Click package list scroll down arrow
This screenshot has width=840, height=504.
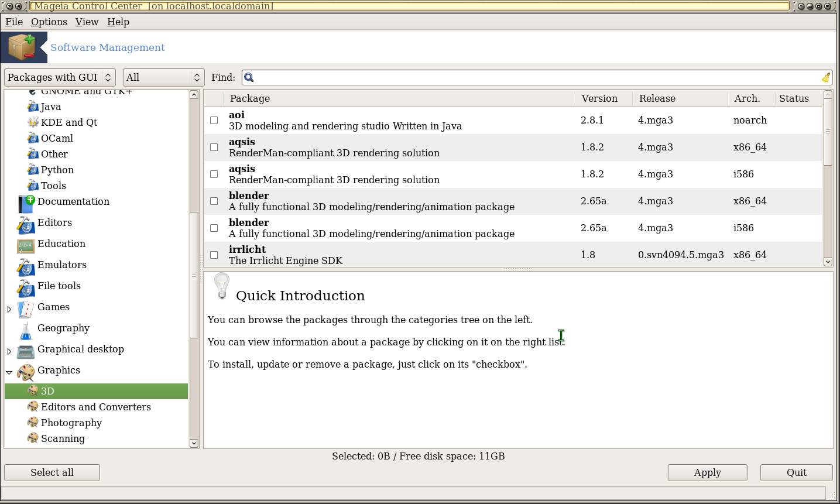(828, 262)
